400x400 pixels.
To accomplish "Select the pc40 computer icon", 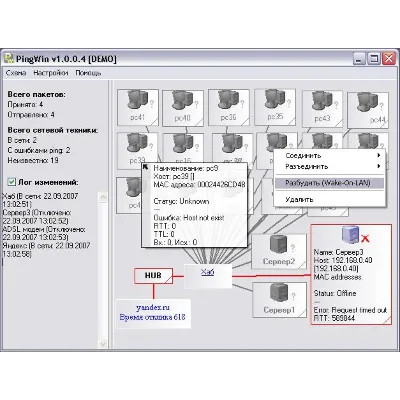I will [x=183, y=100].
